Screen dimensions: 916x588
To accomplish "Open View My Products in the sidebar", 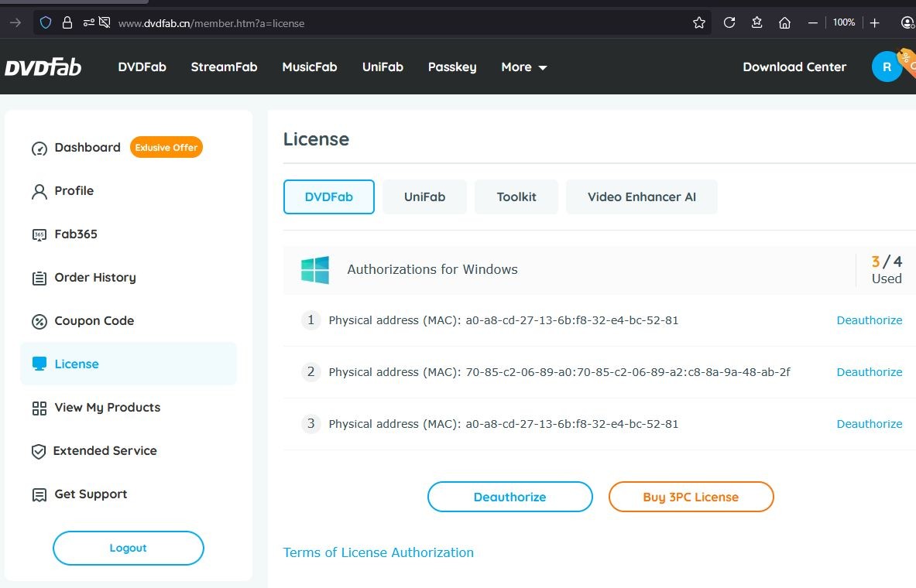I will tap(108, 407).
